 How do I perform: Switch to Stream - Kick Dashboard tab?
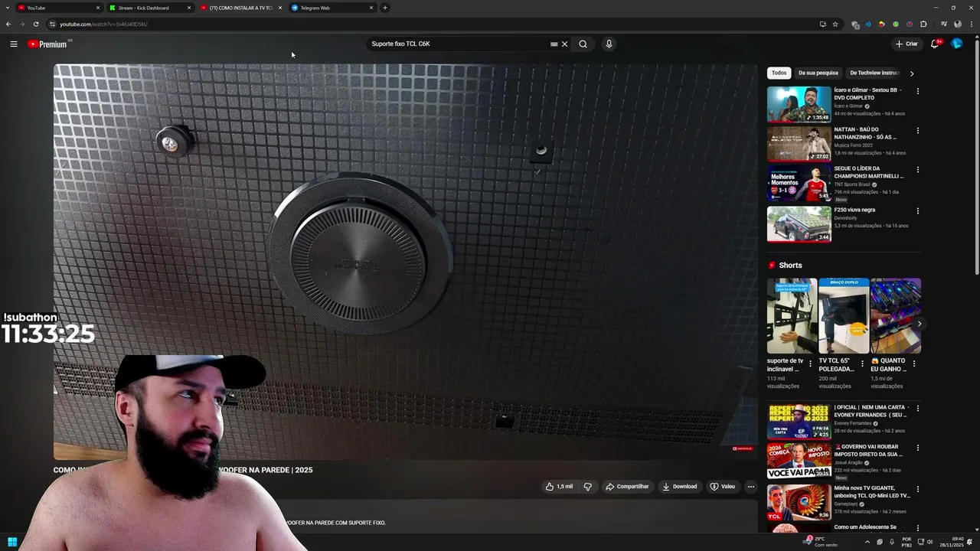tap(150, 8)
